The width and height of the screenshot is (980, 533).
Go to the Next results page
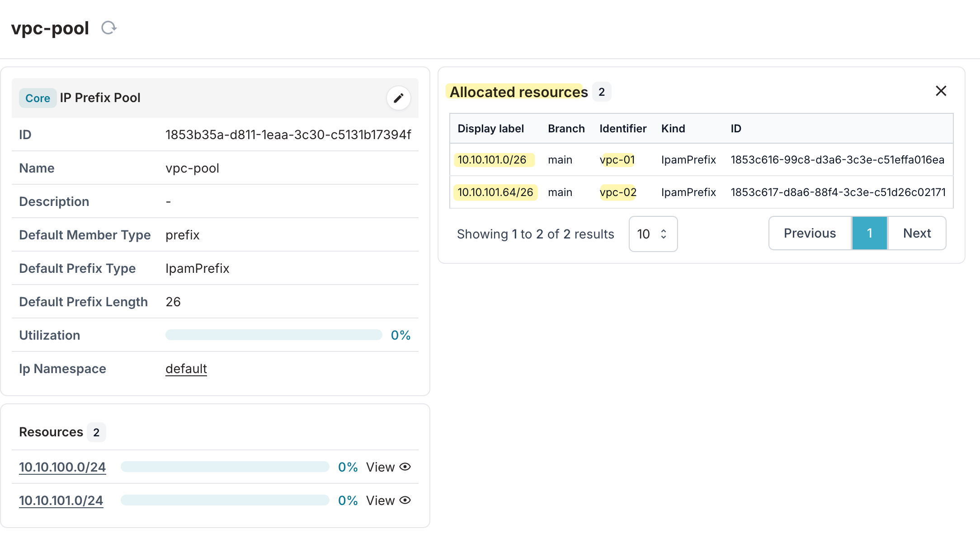tap(917, 233)
